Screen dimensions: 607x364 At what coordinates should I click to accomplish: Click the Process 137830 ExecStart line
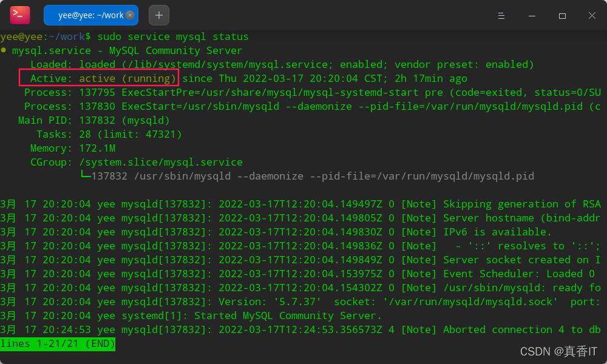pos(313,106)
